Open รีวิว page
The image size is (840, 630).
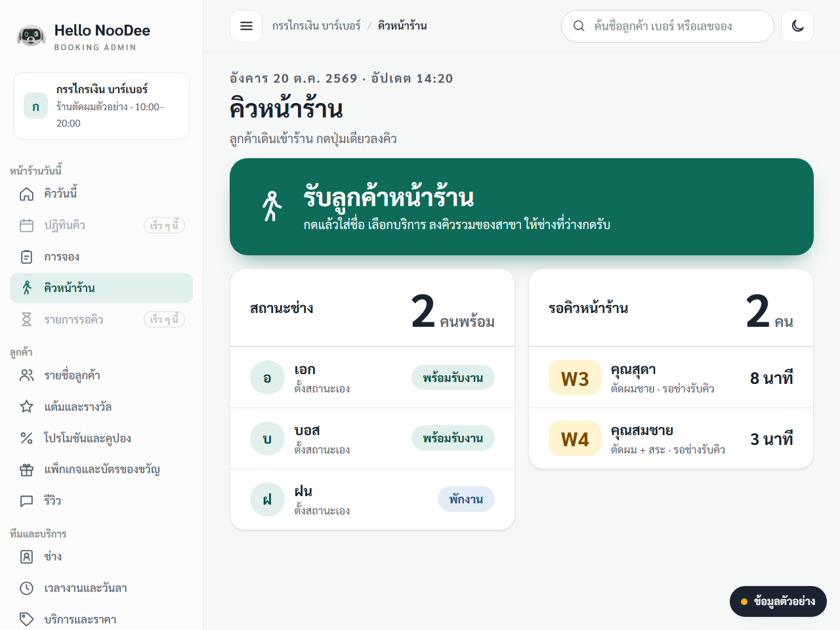click(x=101, y=501)
